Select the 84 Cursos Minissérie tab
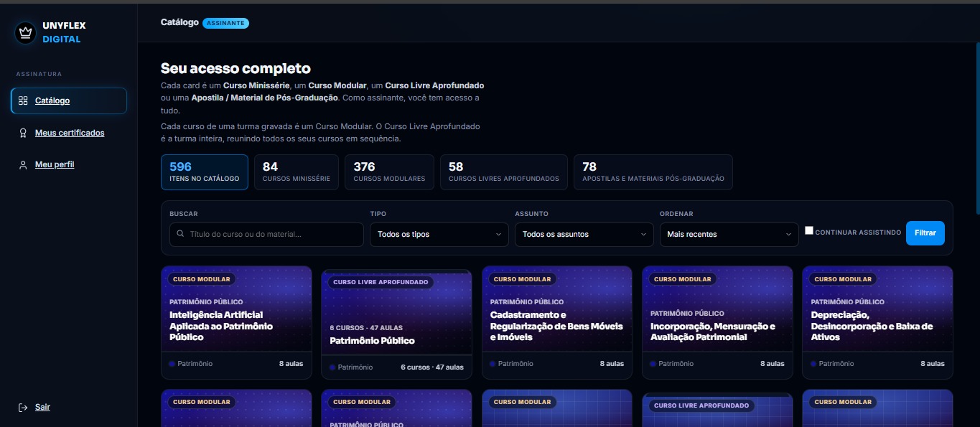Image resolution: width=980 pixels, height=427 pixels. (297, 172)
